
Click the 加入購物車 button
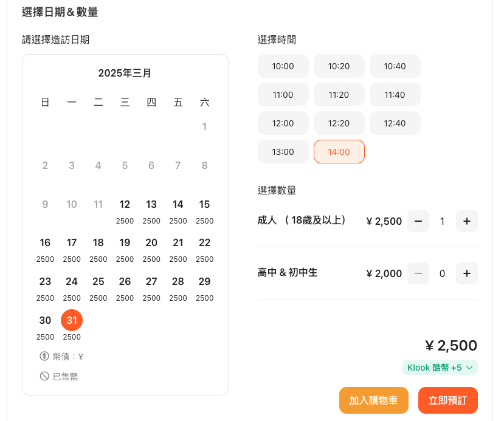click(373, 400)
